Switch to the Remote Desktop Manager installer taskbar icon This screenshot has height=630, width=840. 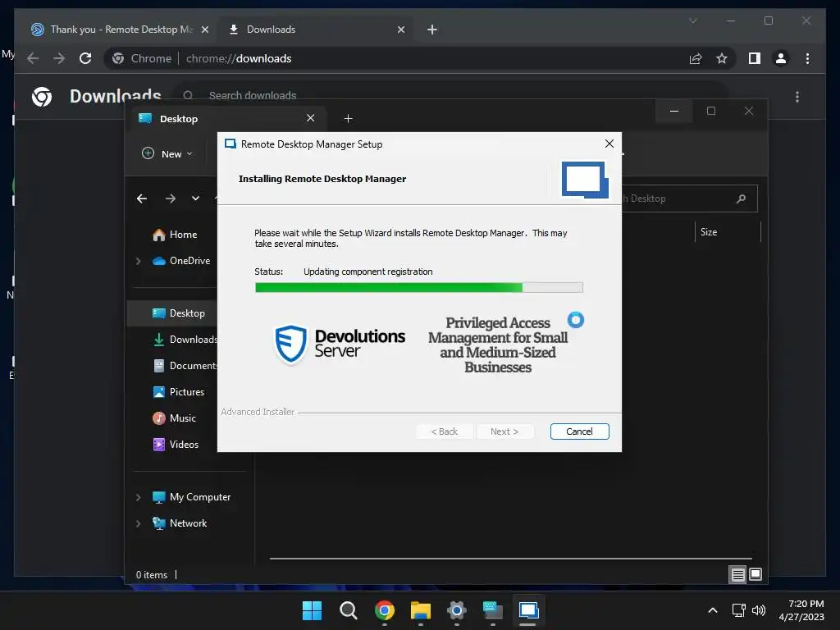(x=528, y=610)
